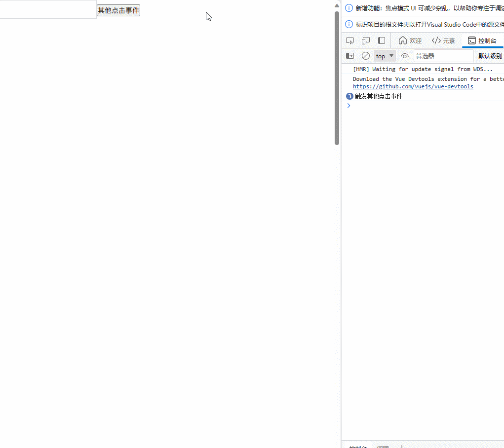Select the inspect element picker icon
This screenshot has width=504, height=448.
(349, 41)
